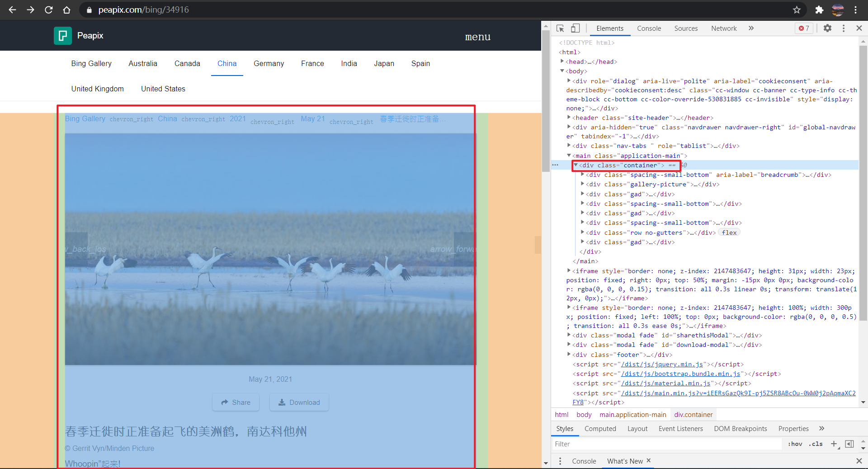Image resolution: width=868 pixels, height=469 pixels.
Task: Click the Download button
Action: pyautogui.click(x=299, y=402)
